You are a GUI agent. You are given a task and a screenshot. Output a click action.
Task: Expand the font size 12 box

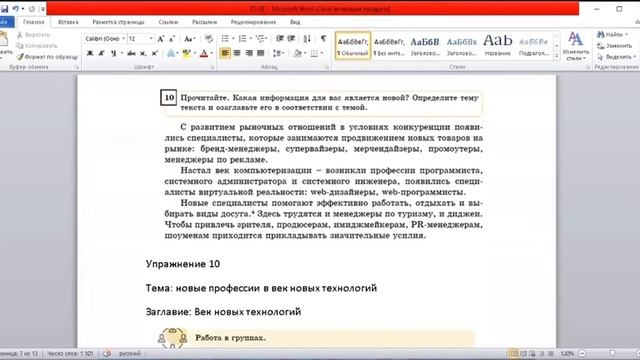pyautogui.click(x=151, y=38)
